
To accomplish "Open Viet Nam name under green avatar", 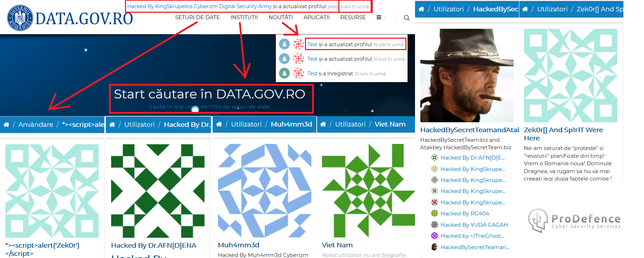I will [x=337, y=245].
